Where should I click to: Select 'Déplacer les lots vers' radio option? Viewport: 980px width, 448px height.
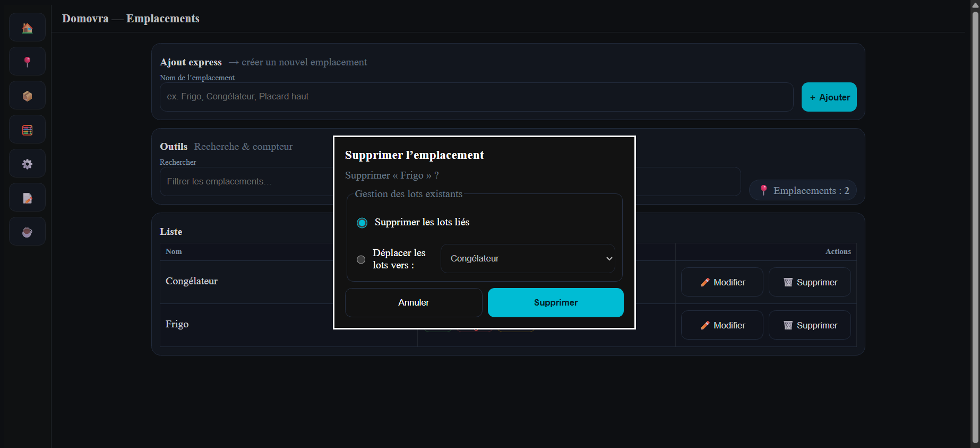pos(361,259)
